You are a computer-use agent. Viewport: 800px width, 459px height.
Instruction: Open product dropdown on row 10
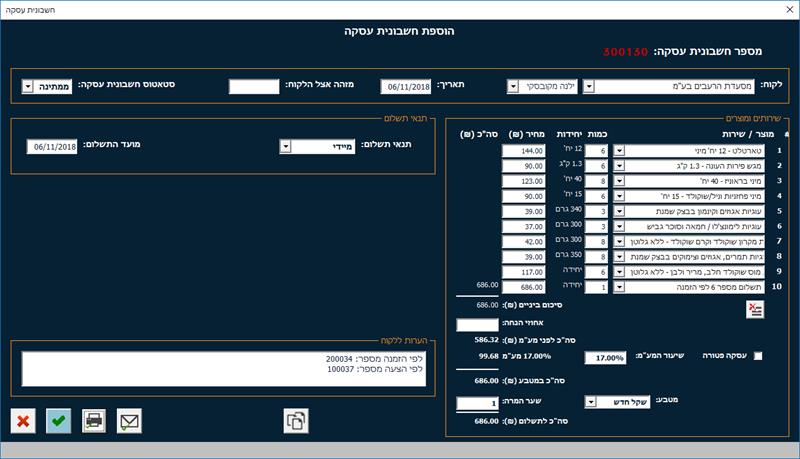[x=619, y=287]
